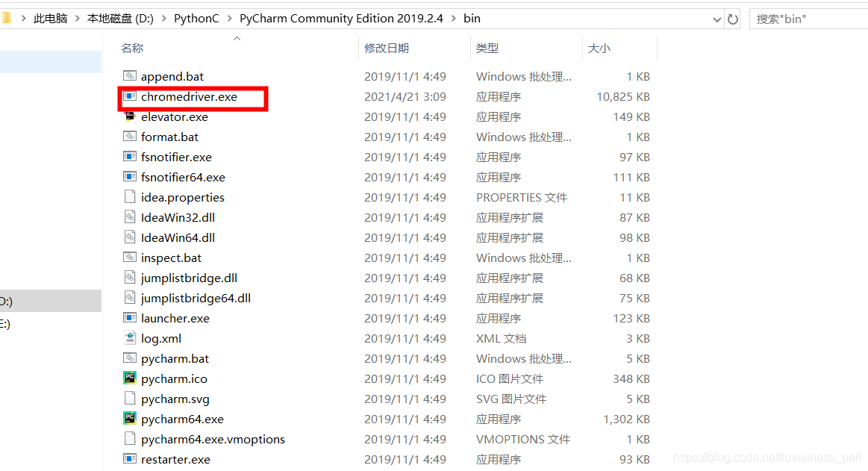Viewport: 868px width, 471px height.
Task: Navigate to PythonC in address bar
Action: tap(196, 19)
